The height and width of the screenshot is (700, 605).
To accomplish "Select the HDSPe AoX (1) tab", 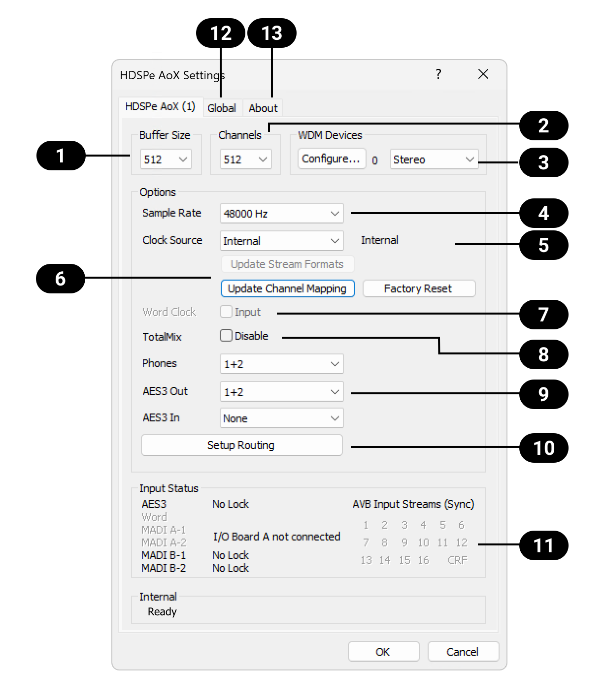I will [161, 107].
